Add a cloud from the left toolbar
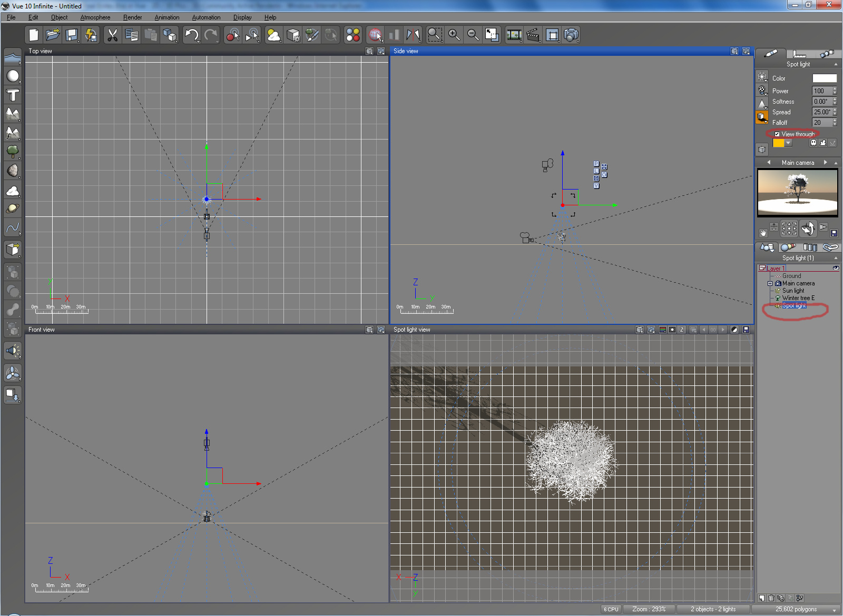 pyautogui.click(x=13, y=191)
